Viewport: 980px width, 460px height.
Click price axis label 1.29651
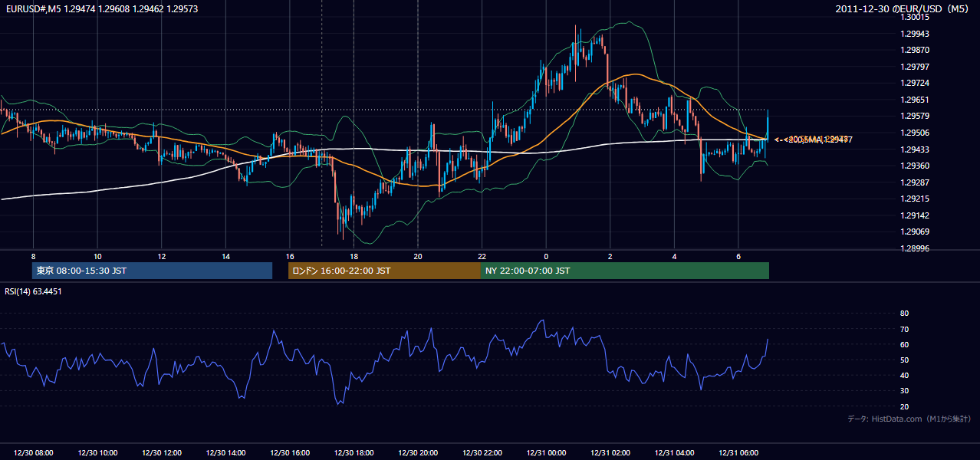click(915, 100)
